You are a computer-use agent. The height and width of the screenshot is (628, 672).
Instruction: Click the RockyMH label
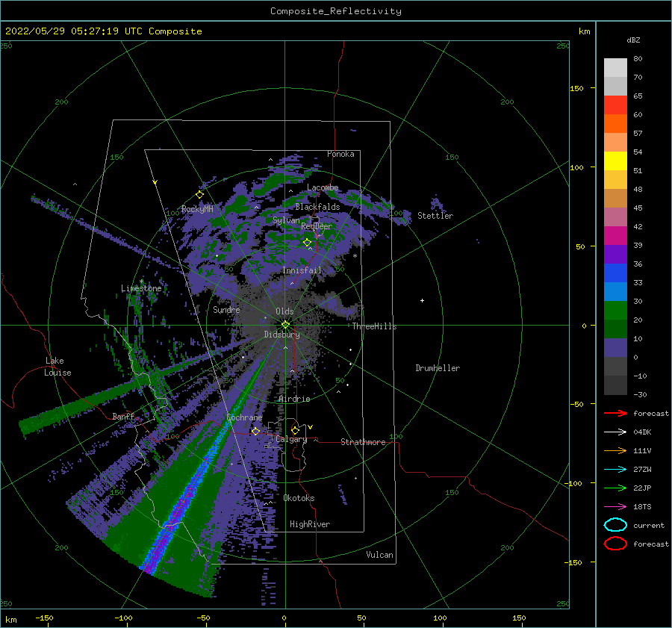pyautogui.click(x=197, y=209)
